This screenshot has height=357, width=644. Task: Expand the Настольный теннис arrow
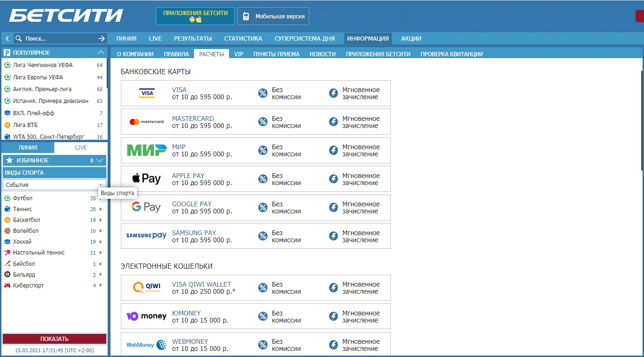click(100, 253)
